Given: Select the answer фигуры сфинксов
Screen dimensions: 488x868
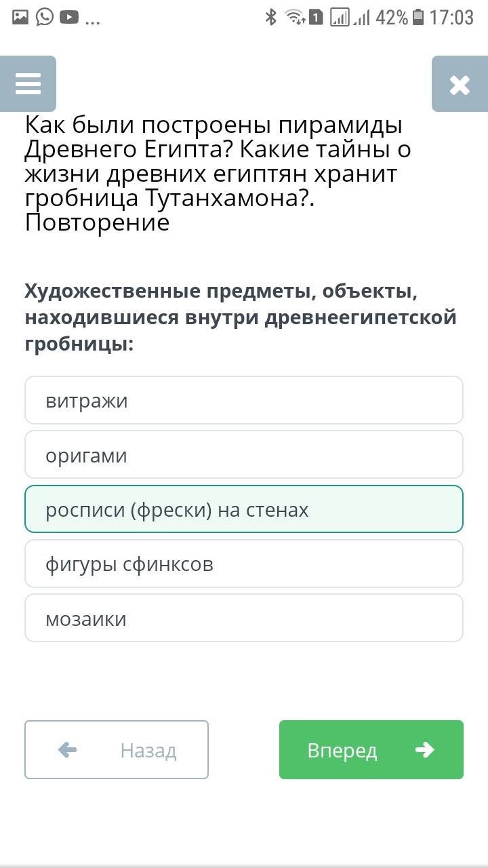Looking at the screenshot, I should pyautogui.click(x=244, y=564).
